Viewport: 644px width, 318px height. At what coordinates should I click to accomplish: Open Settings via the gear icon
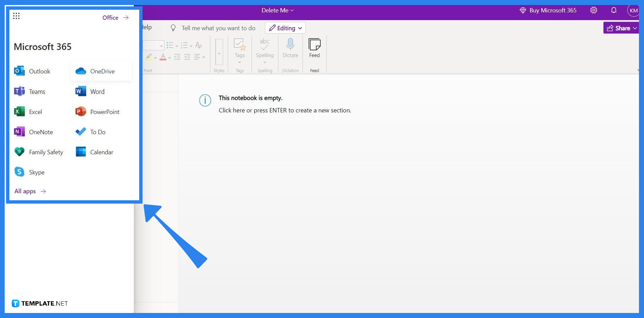593,10
